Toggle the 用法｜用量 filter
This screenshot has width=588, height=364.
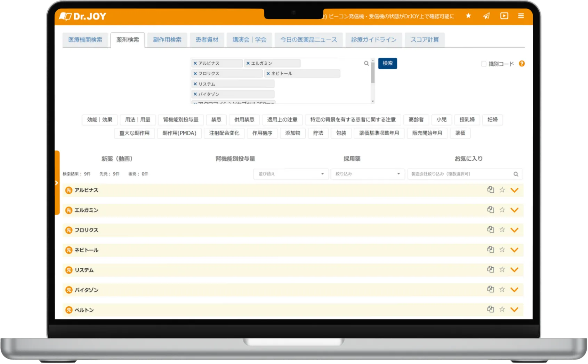(138, 120)
